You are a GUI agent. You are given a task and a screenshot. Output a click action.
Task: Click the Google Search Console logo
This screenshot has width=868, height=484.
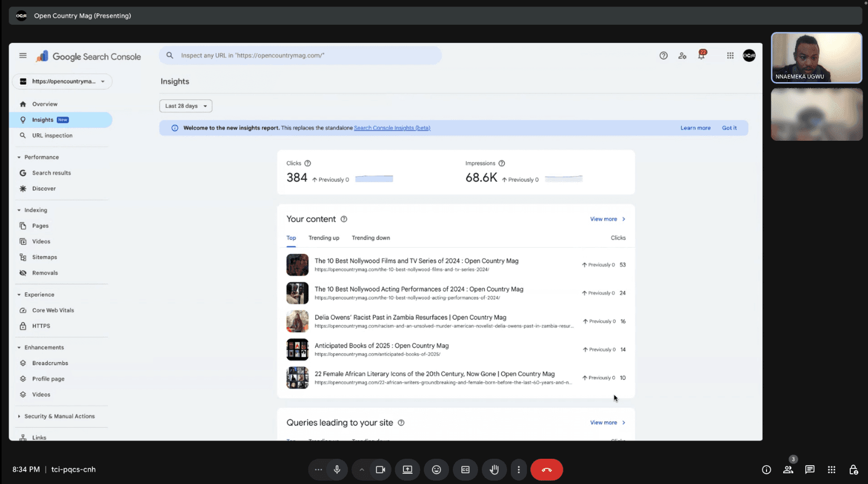click(89, 56)
